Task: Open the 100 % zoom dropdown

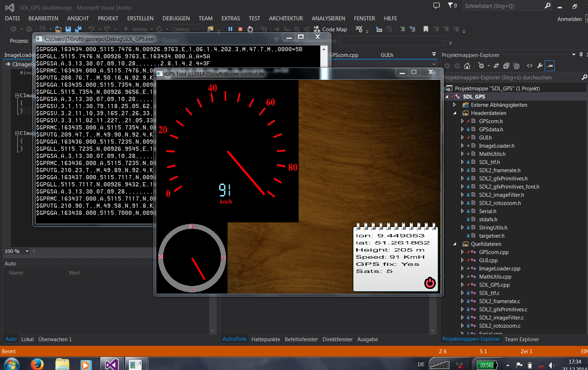Action: click(x=27, y=251)
